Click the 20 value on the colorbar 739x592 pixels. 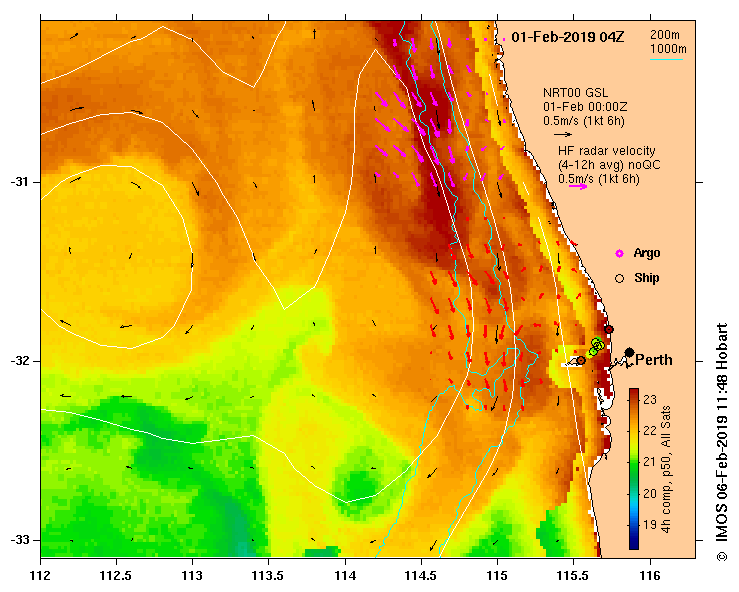pos(650,493)
